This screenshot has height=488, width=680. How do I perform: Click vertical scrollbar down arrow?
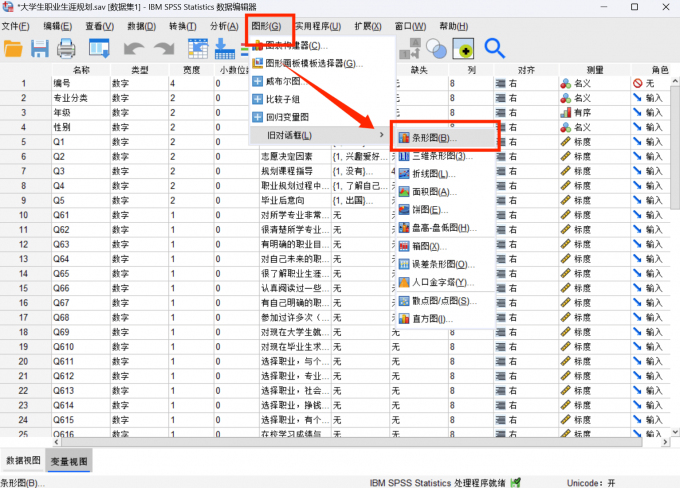(675, 432)
